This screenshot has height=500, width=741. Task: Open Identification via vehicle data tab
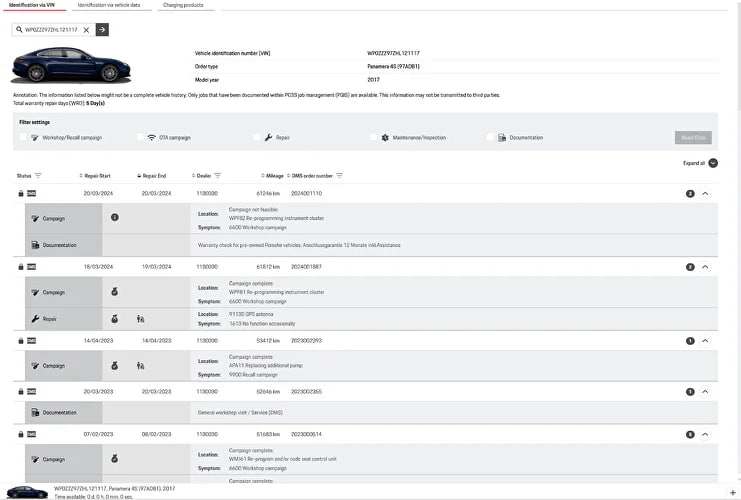[109, 5]
